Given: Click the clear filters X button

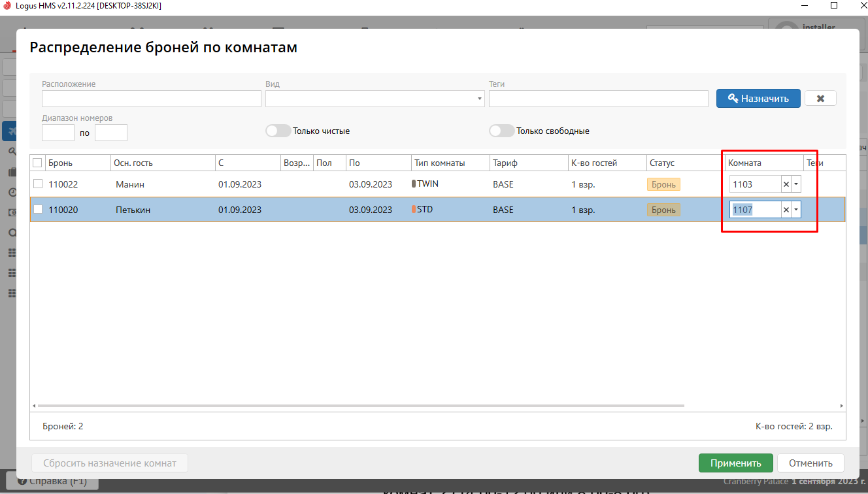Looking at the screenshot, I should pyautogui.click(x=820, y=99).
